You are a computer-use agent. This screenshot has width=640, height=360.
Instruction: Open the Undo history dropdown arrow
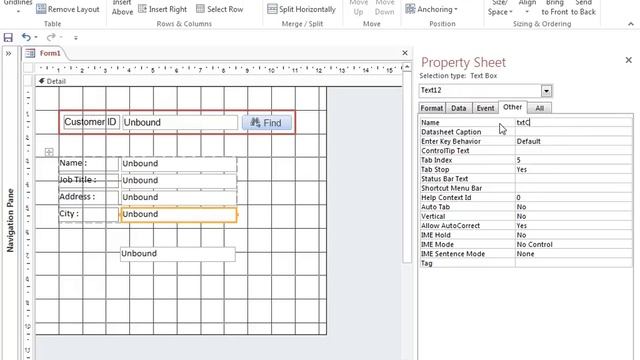(36, 38)
